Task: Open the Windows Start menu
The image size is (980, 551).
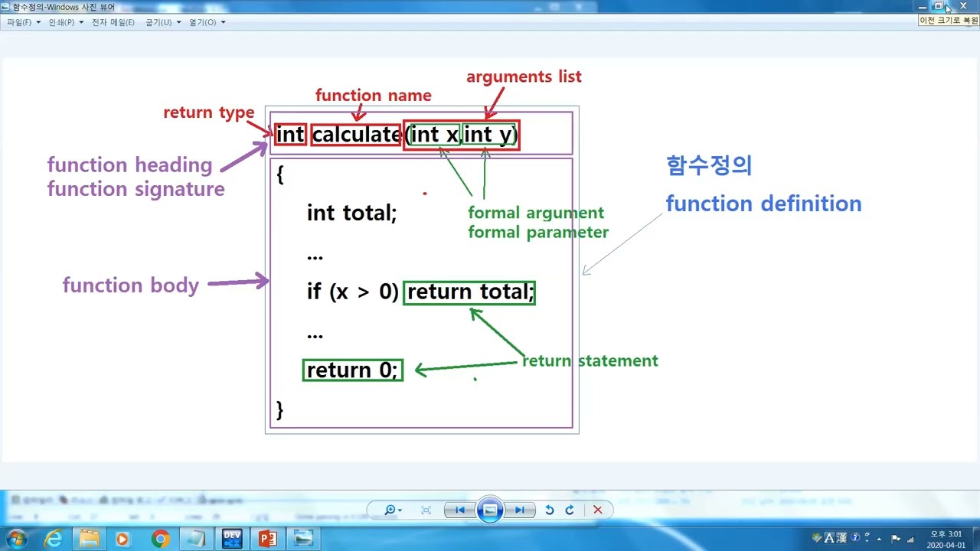Action: (16, 539)
